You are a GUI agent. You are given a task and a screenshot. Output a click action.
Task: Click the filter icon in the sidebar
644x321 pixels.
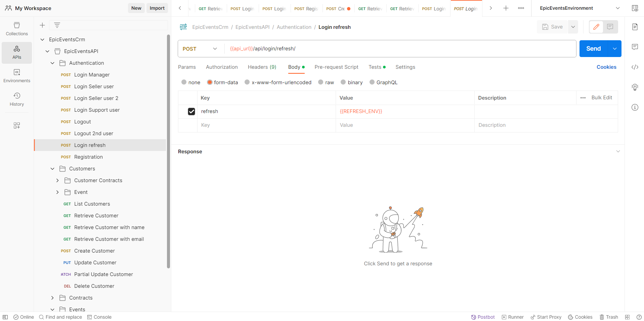57,25
